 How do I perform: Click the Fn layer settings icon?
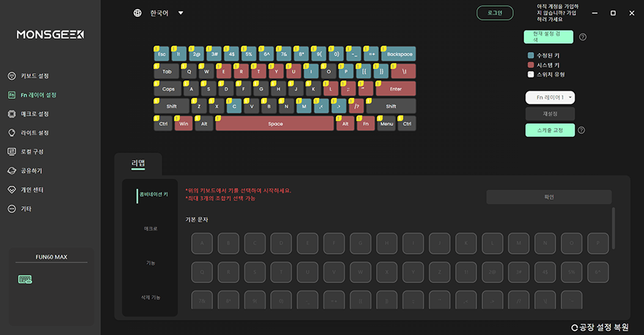(12, 95)
